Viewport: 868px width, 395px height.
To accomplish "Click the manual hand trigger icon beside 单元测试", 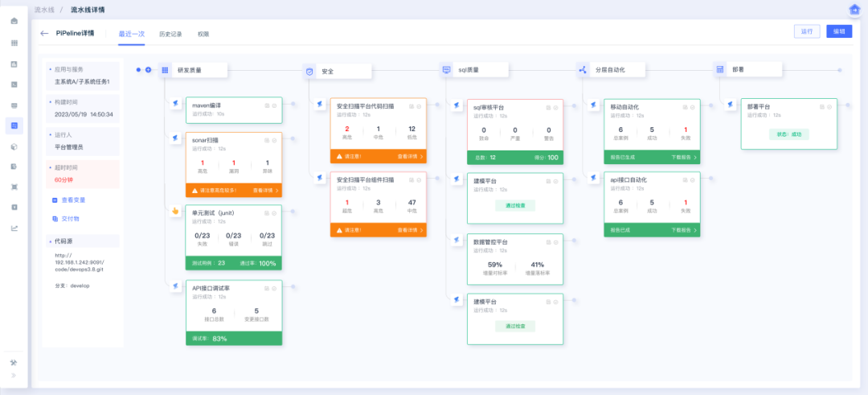I will point(174,211).
